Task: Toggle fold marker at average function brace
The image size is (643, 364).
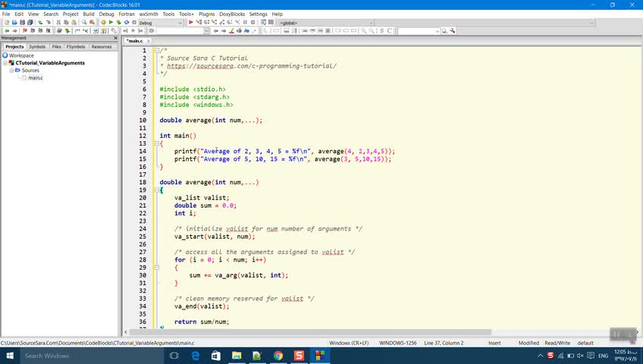Action: 155,190
